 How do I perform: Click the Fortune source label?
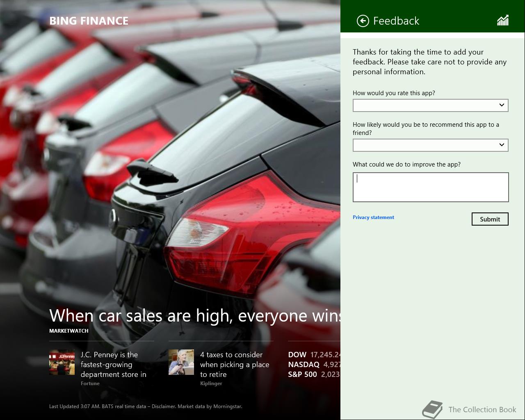(90, 383)
